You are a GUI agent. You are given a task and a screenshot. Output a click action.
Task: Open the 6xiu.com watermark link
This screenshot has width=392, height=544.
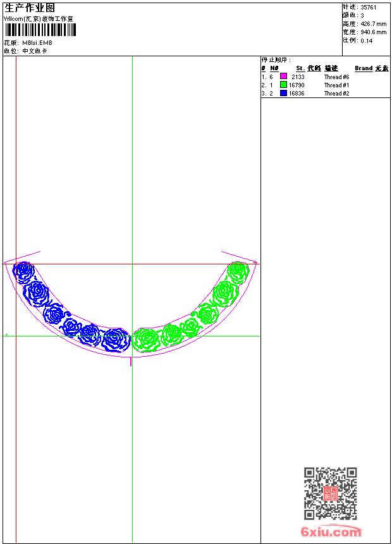coord(331,532)
